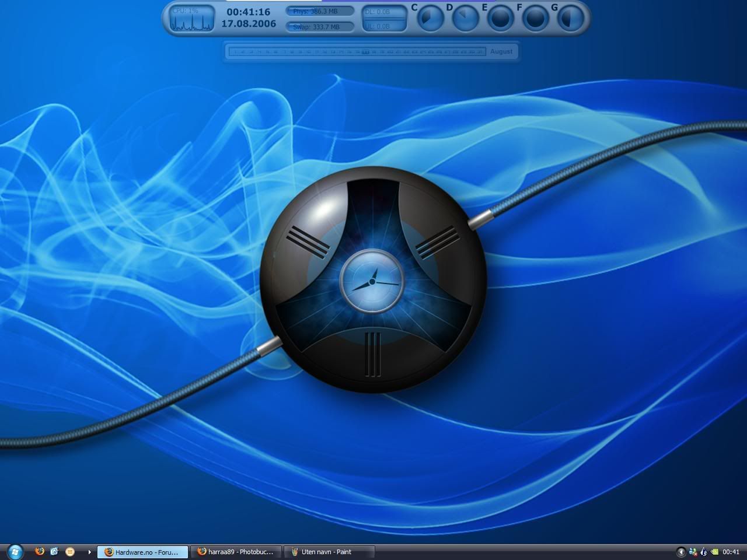Viewport: 747px width, 560px height.
Task: Switch to the Uten navn Paint window
Action: [329, 552]
